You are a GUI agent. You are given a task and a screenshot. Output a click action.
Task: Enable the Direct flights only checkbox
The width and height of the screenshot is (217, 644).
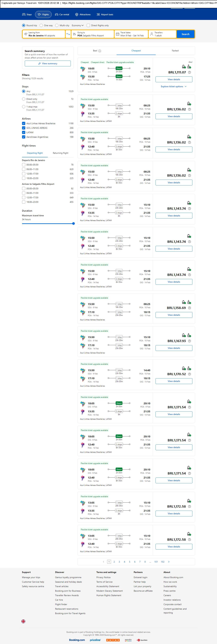click(x=88, y=26)
